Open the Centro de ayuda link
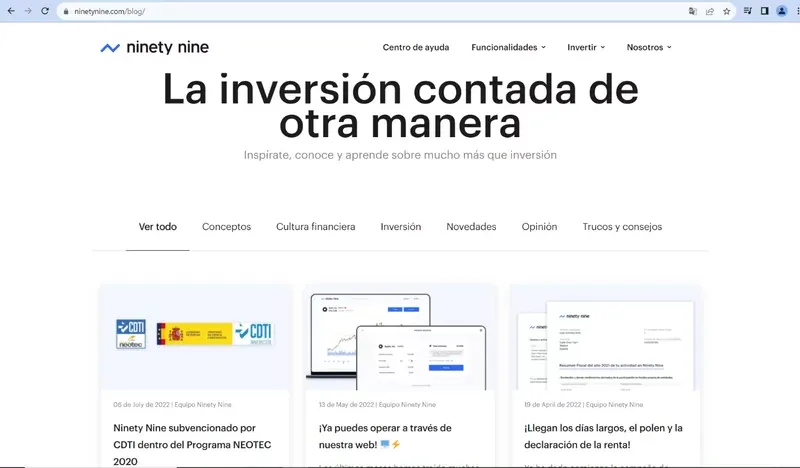800x468 pixels. click(416, 47)
